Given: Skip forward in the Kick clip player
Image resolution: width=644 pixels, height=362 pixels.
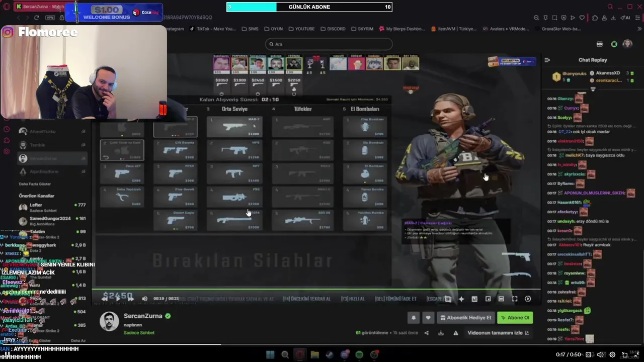Looking at the screenshot, I should pyautogui.click(x=130, y=299).
